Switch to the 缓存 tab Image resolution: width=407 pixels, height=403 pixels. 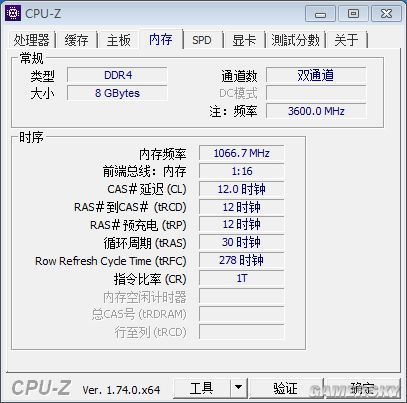point(77,40)
